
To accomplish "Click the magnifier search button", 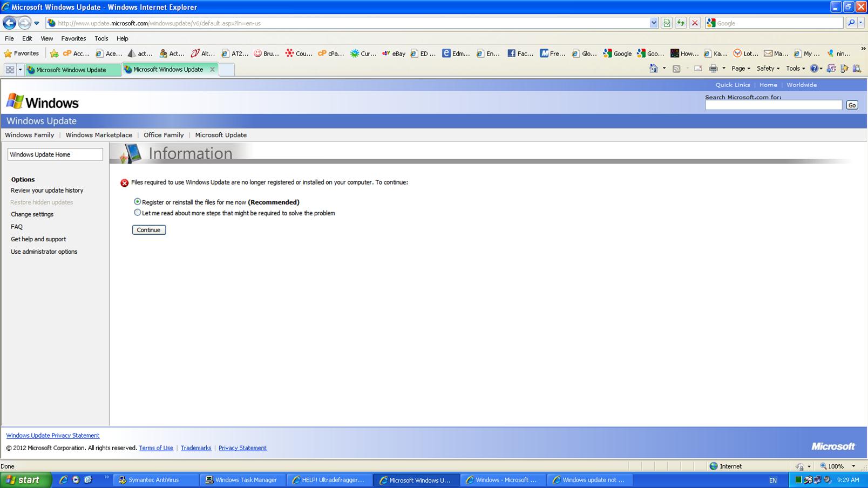I will click(x=851, y=23).
